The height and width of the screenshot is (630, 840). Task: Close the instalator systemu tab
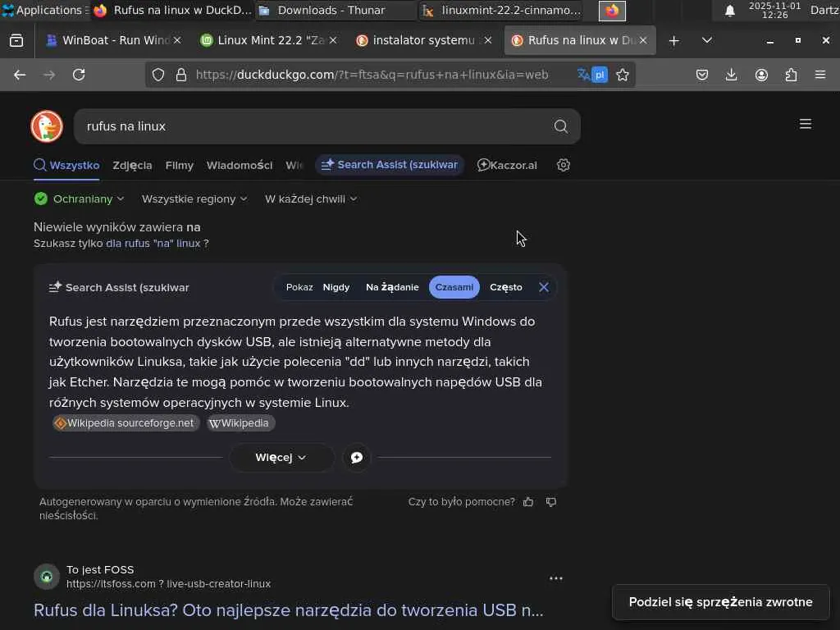[487, 41]
